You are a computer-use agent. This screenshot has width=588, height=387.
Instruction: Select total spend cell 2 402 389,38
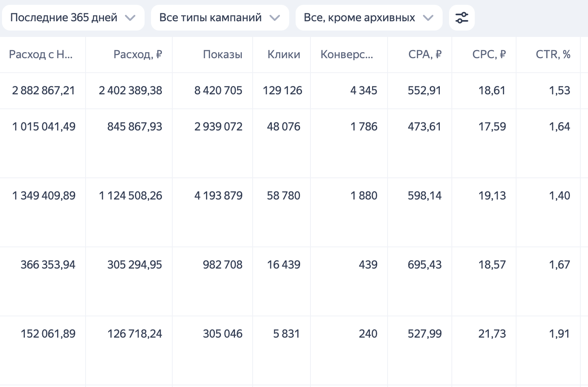pos(131,91)
